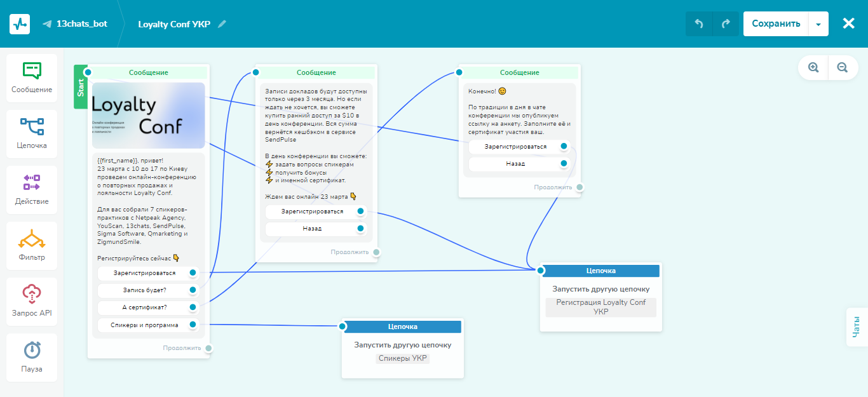Add a Запрос API element from sidebar
This screenshot has width=868, height=397.
(32, 302)
